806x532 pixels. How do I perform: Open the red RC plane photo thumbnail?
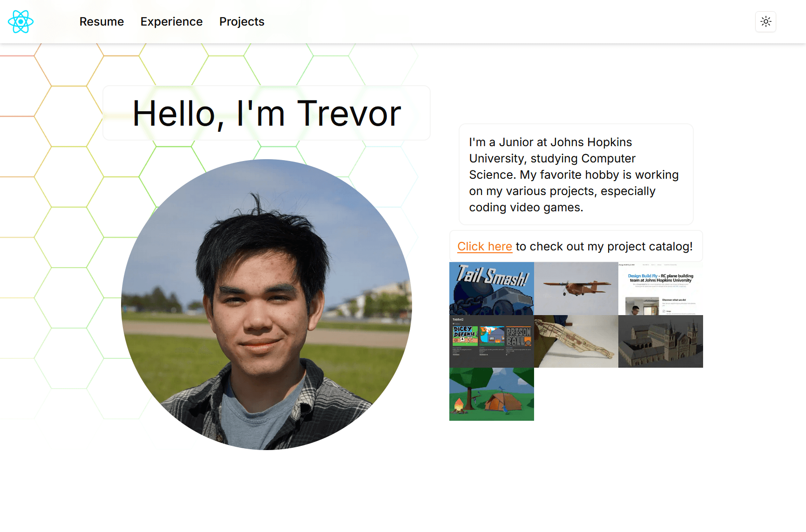576,289
